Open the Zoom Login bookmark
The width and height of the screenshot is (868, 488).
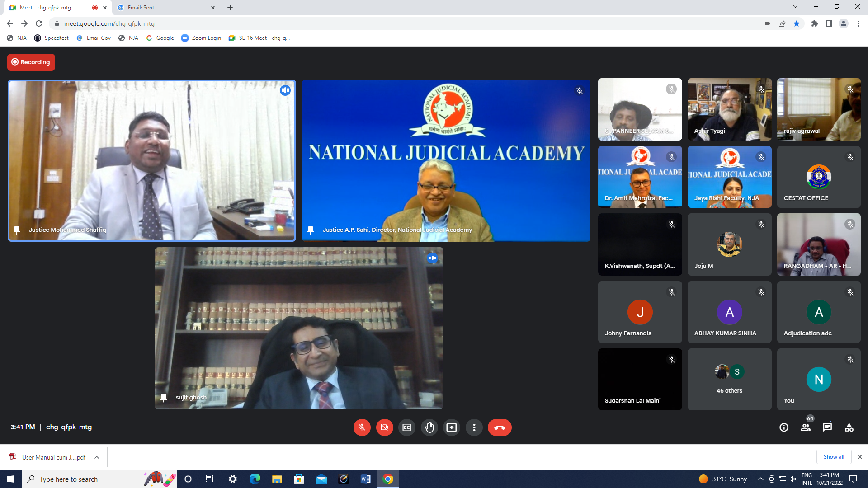201,38
